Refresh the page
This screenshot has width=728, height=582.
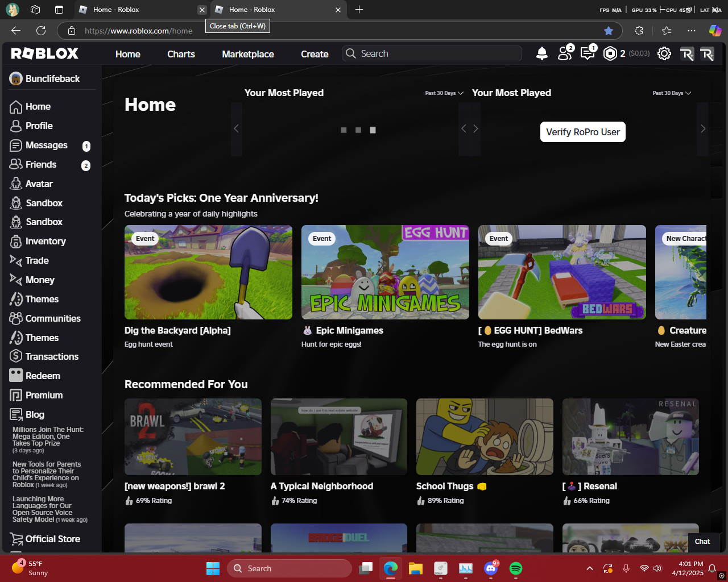pyautogui.click(x=41, y=31)
